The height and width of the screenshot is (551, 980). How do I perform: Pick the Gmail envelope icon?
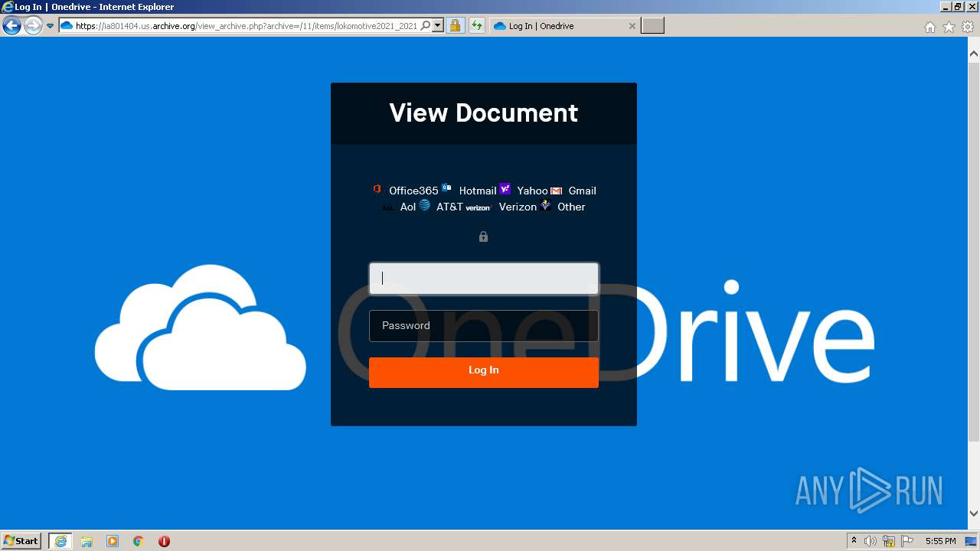click(557, 191)
